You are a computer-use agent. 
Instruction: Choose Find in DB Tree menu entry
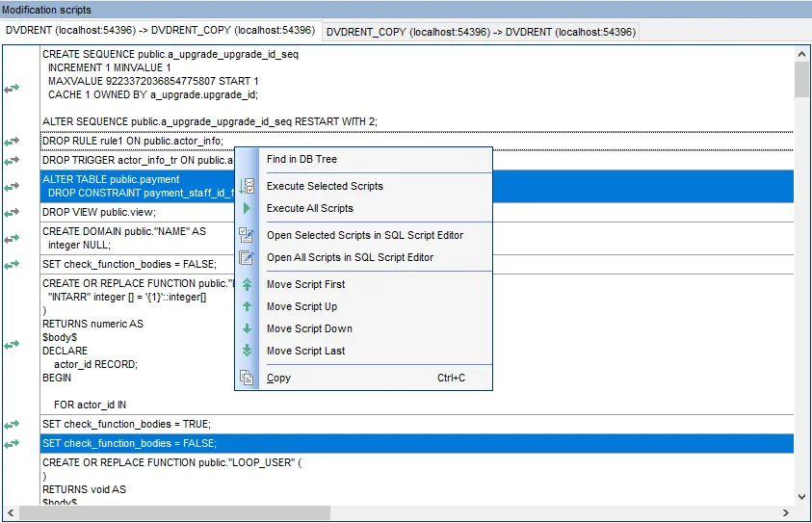coord(301,159)
